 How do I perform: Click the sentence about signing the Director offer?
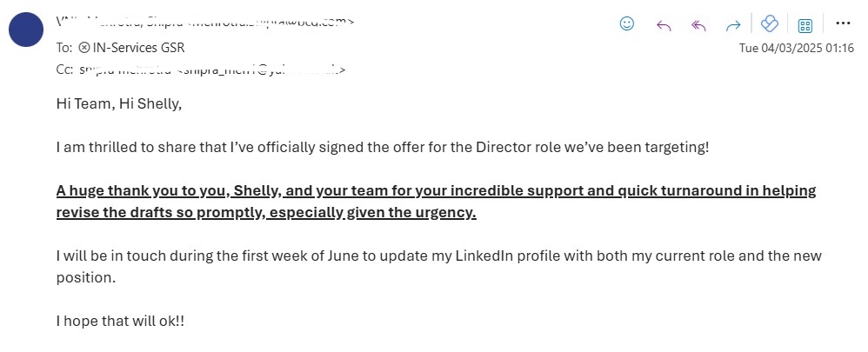click(383, 147)
